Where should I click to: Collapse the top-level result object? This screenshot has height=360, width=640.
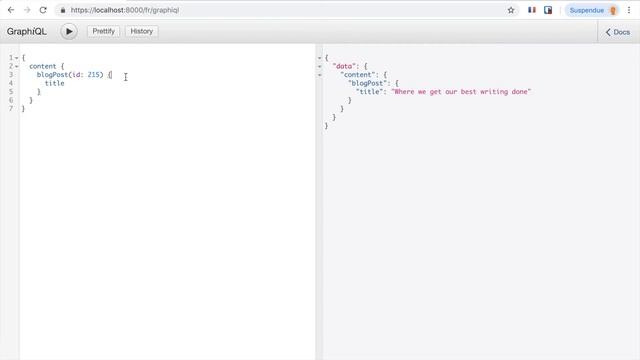click(320, 58)
